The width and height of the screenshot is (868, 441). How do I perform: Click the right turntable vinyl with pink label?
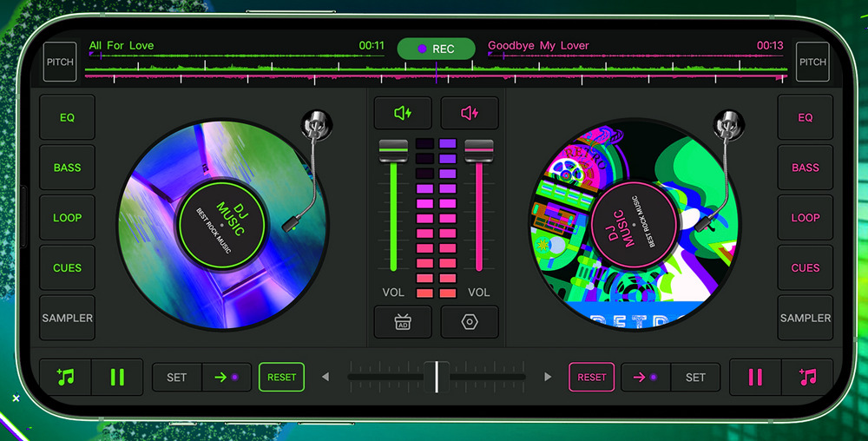coord(634,225)
